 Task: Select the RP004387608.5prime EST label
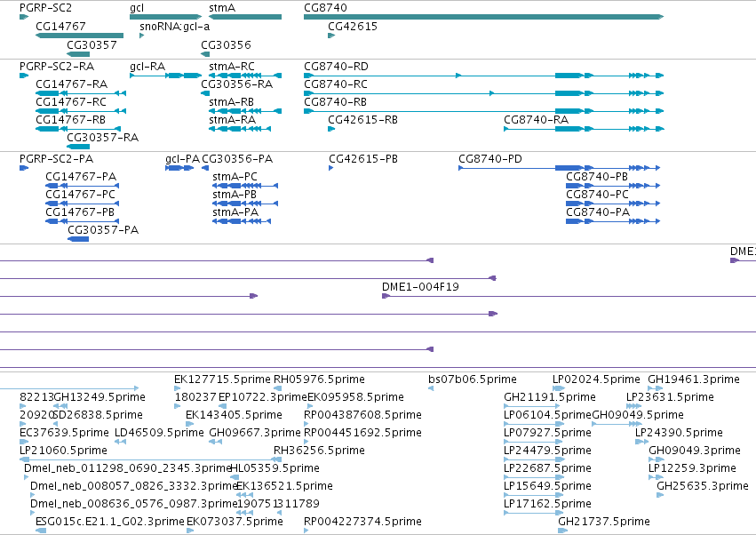(362, 415)
